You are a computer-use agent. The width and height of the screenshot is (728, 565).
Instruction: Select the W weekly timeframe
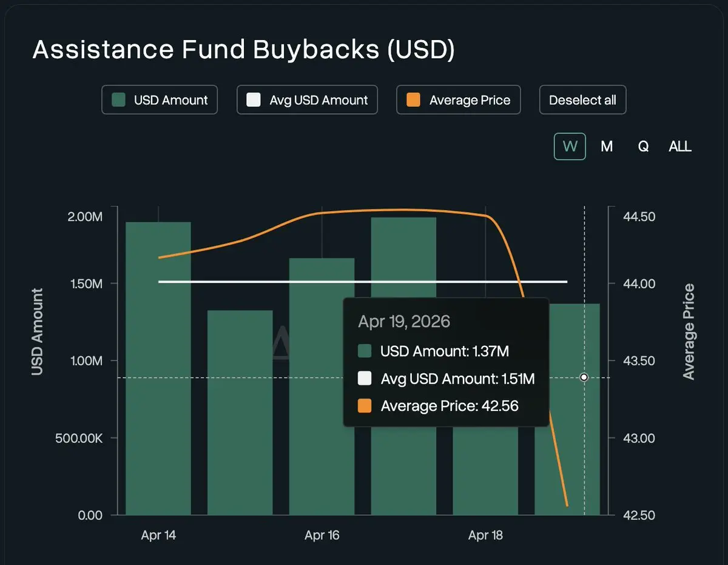pos(570,146)
